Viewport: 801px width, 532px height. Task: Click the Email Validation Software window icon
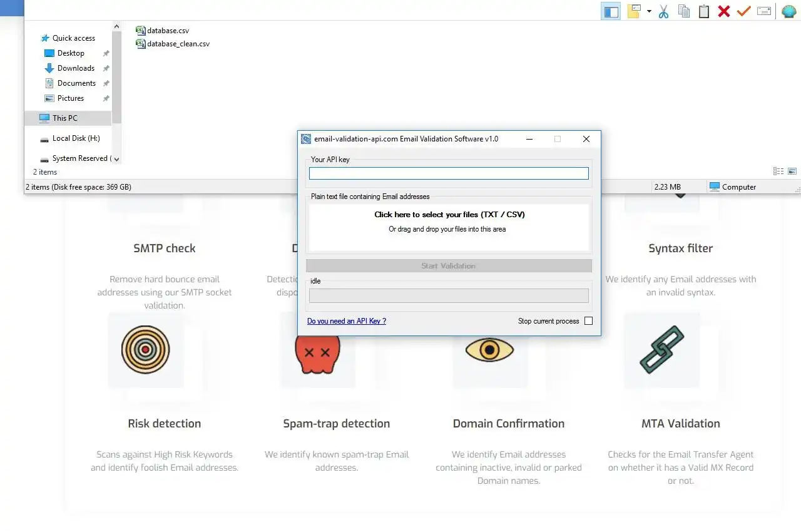point(306,139)
